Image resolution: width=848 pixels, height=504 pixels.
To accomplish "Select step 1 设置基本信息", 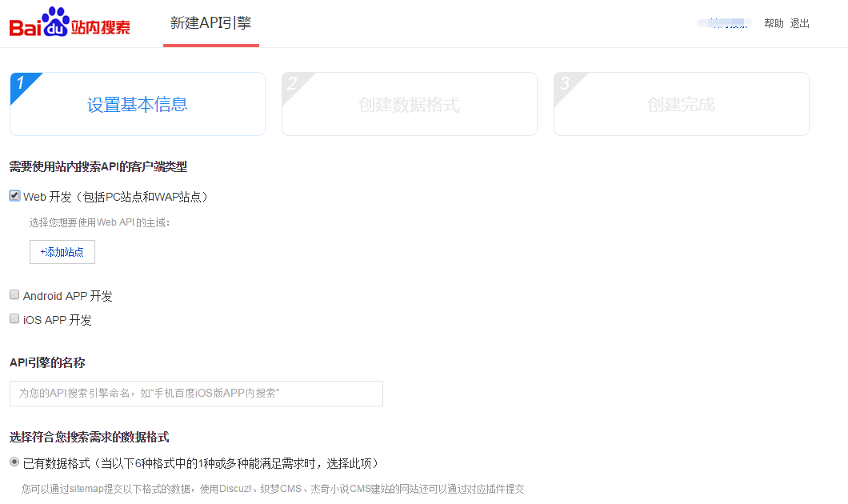I will pyautogui.click(x=138, y=104).
